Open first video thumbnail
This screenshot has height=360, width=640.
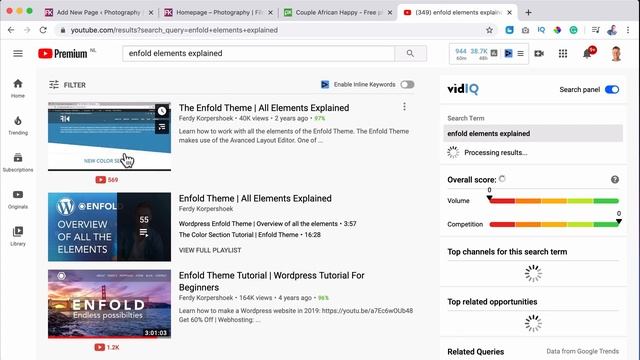click(x=109, y=136)
